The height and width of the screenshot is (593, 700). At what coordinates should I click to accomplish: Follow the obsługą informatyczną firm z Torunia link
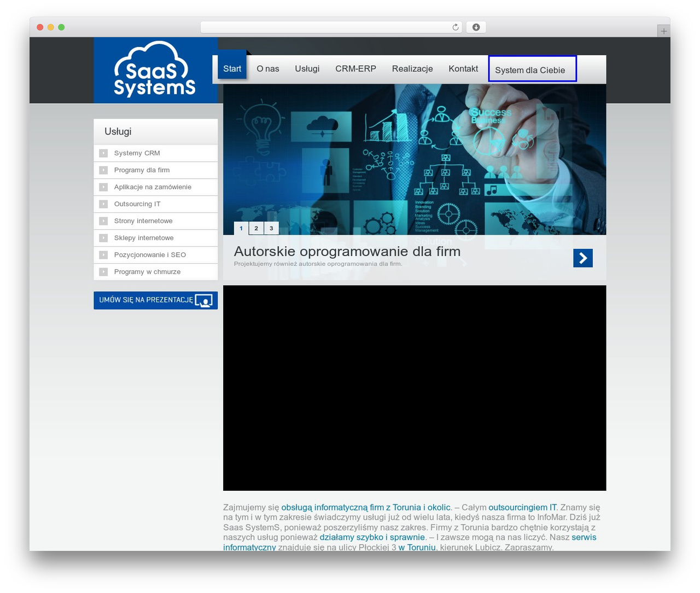[366, 508]
